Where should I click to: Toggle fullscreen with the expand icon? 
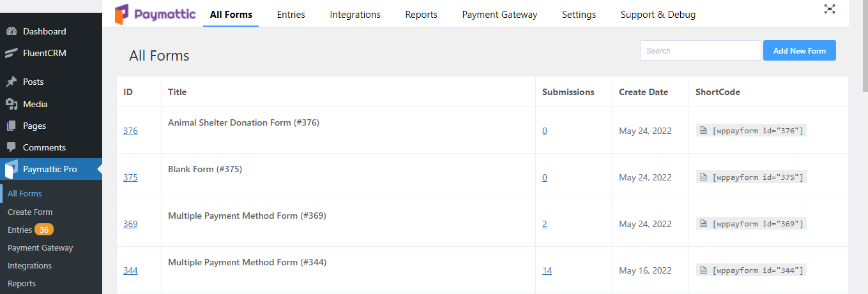pyautogui.click(x=830, y=9)
